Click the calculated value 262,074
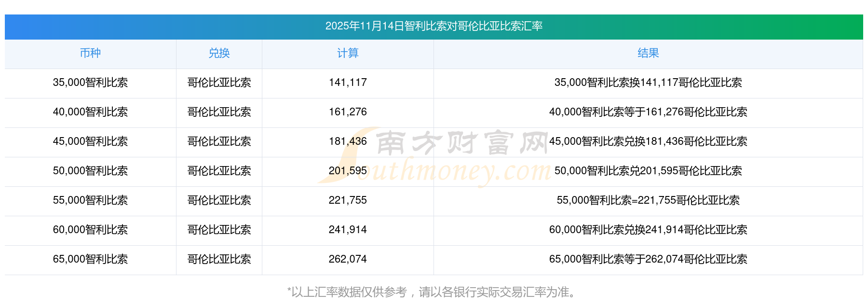The image size is (868, 307). (x=348, y=259)
